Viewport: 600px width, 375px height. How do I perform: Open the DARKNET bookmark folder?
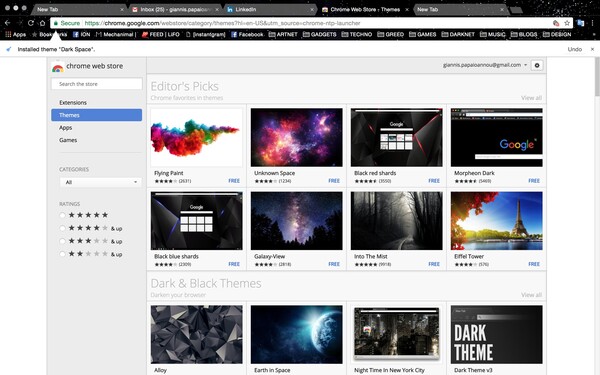coord(458,34)
